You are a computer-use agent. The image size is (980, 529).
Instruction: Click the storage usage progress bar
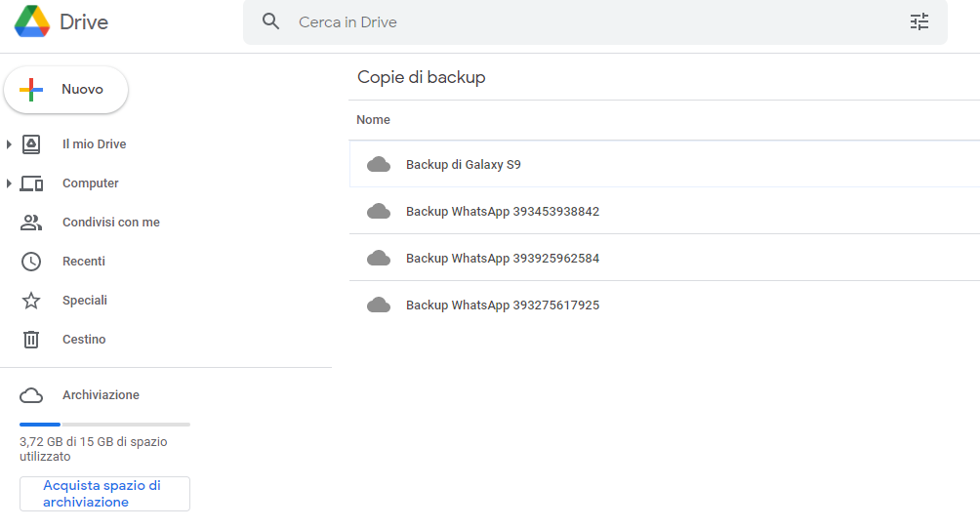tap(104, 425)
